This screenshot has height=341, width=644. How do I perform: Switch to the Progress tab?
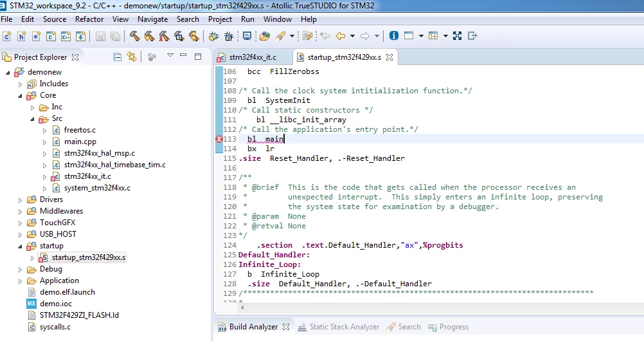[448, 327]
